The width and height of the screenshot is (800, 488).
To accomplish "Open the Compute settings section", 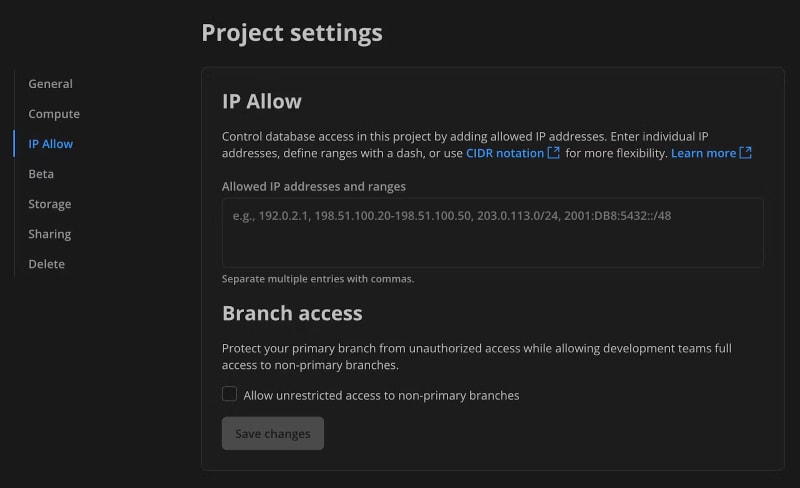I will [x=54, y=114].
